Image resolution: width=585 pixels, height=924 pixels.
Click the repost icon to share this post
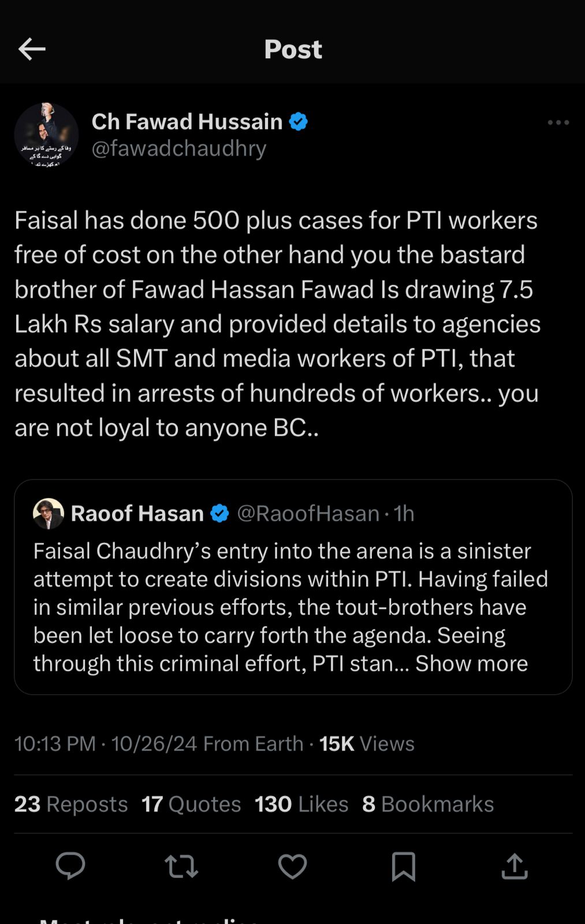(181, 865)
